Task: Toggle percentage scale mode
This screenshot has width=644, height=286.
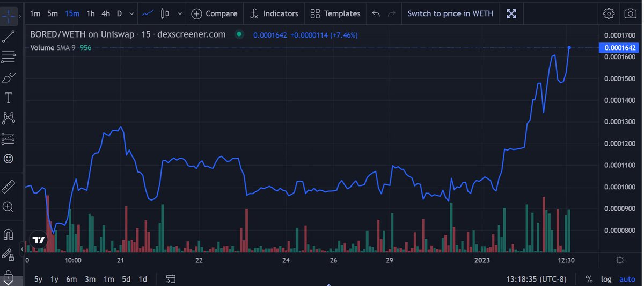Action: 589,279
